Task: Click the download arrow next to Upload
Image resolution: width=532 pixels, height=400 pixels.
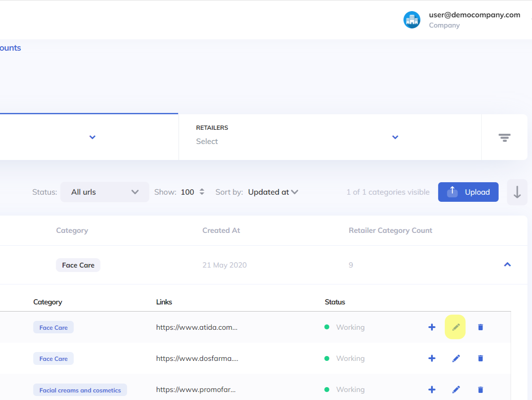Action: [x=517, y=192]
